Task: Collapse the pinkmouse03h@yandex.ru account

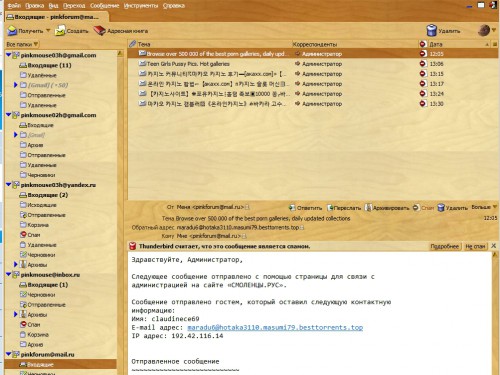Action: click(9, 185)
